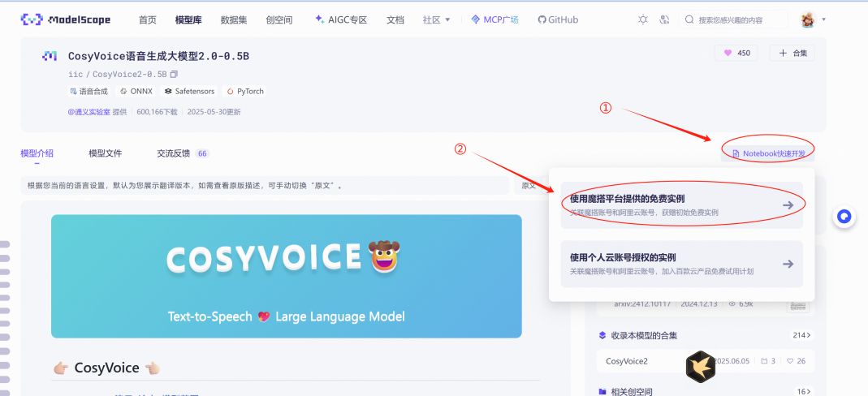Select 使用魔搭平台提供的免费实例 option
The width and height of the screenshot is (868, 396).
(x=681, y=204)
